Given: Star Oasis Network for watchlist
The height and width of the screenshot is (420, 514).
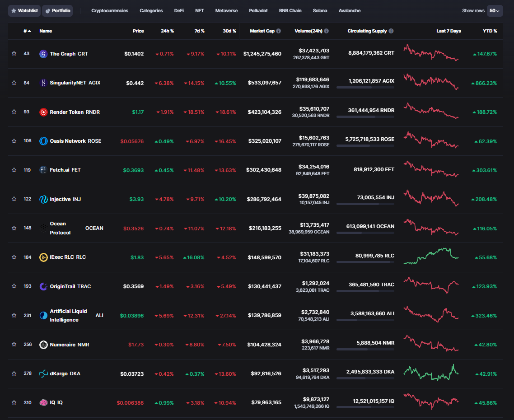Looking at the screenshot, I should coord(14,141).
